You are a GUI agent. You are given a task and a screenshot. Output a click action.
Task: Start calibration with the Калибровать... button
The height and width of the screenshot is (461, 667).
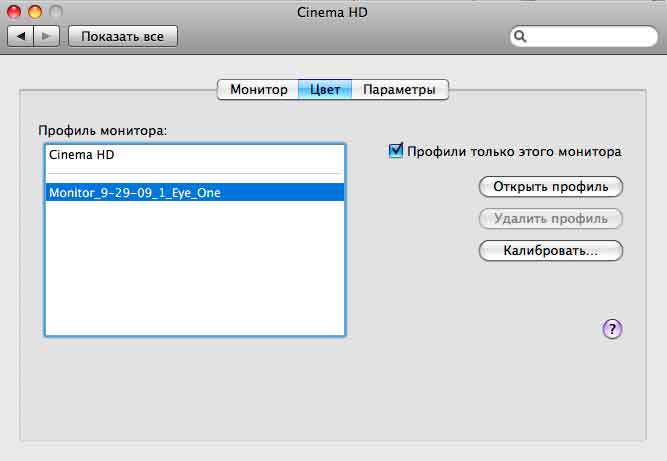pyautogui.click(x=551, y=250)
